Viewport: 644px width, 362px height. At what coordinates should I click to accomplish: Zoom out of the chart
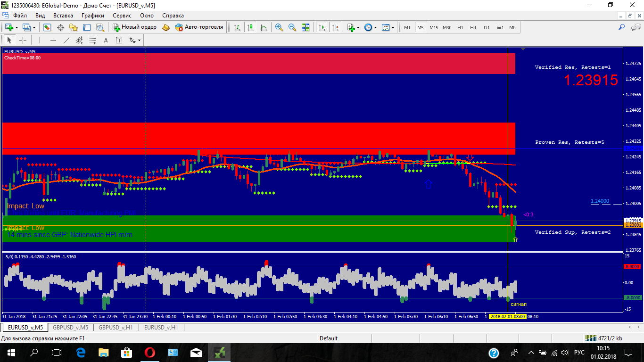[292, 27]
